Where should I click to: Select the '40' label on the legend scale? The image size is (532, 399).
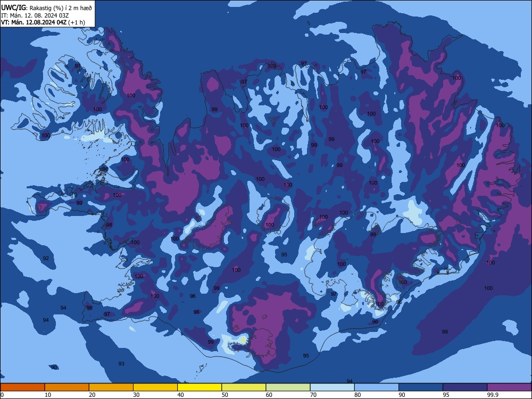181,395
